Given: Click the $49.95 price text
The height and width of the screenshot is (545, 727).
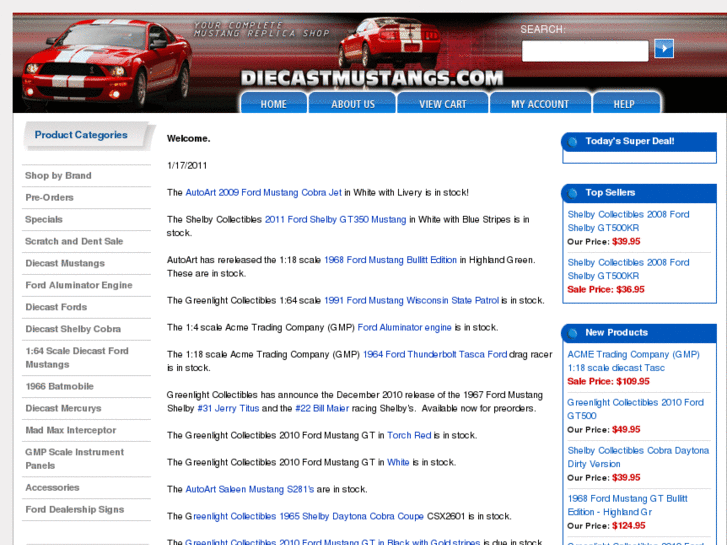Looking at the screenshot, I should 626,430.
